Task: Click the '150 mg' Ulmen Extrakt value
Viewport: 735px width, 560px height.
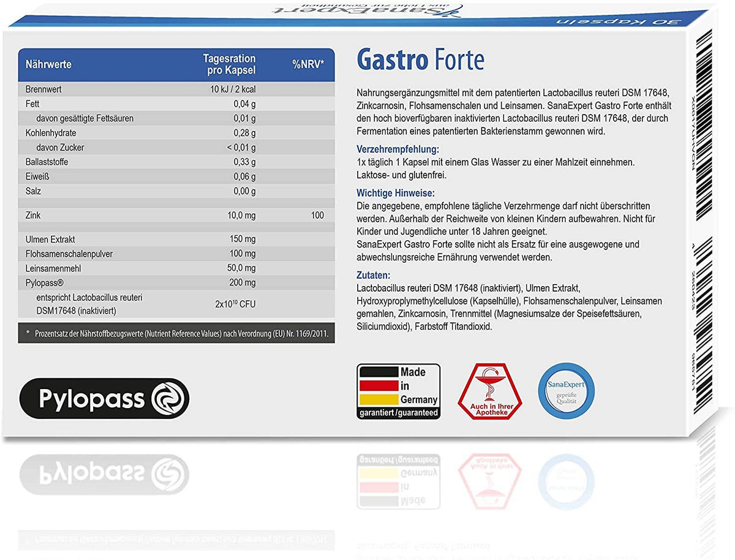Action: coord(243,240)
